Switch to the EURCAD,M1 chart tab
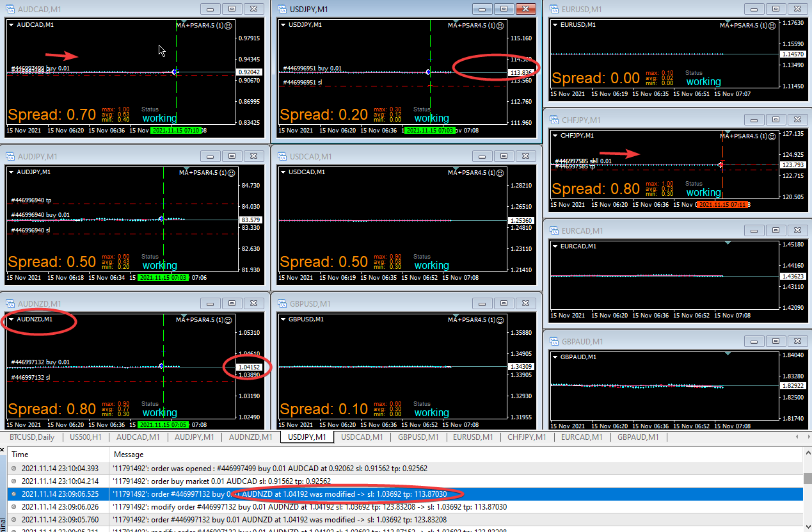 [x=582, y=437]
